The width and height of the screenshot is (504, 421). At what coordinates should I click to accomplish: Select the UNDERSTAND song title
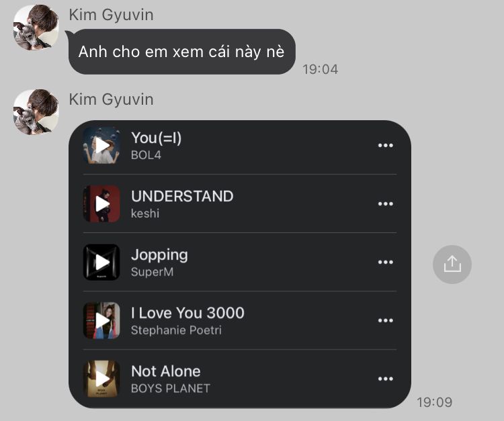(182, 196)
